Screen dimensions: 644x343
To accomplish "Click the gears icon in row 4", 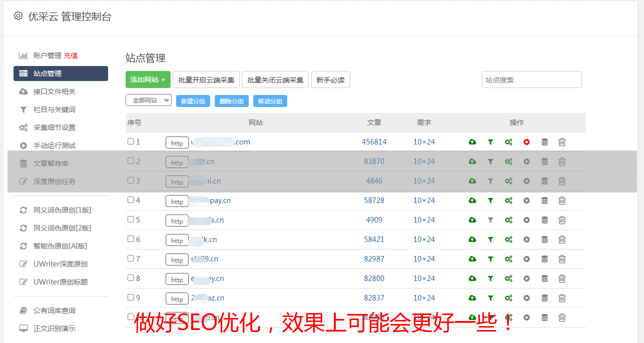I will point(508,200).
